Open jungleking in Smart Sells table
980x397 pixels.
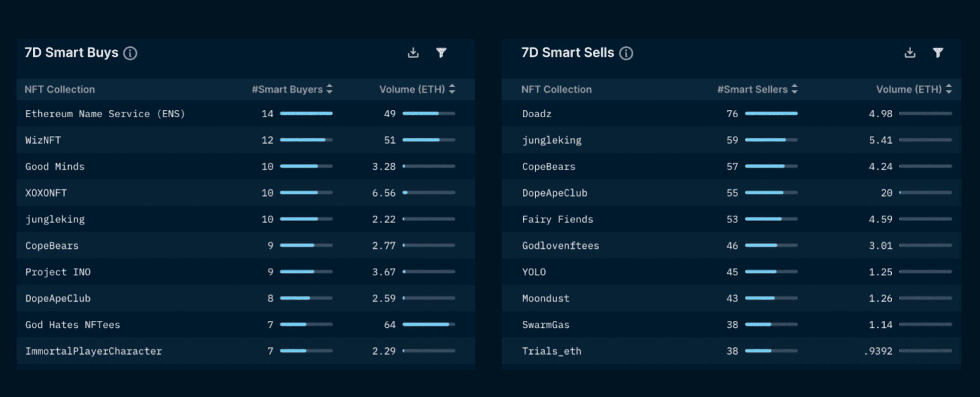coord(552,140)
